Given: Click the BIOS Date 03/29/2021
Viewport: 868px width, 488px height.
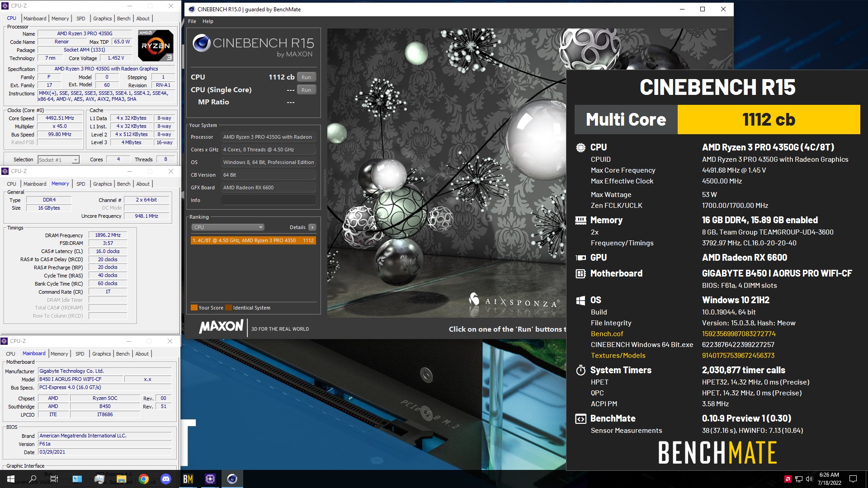Looking at the screenshot, I should pyautogui.click(x=105, y=452).
